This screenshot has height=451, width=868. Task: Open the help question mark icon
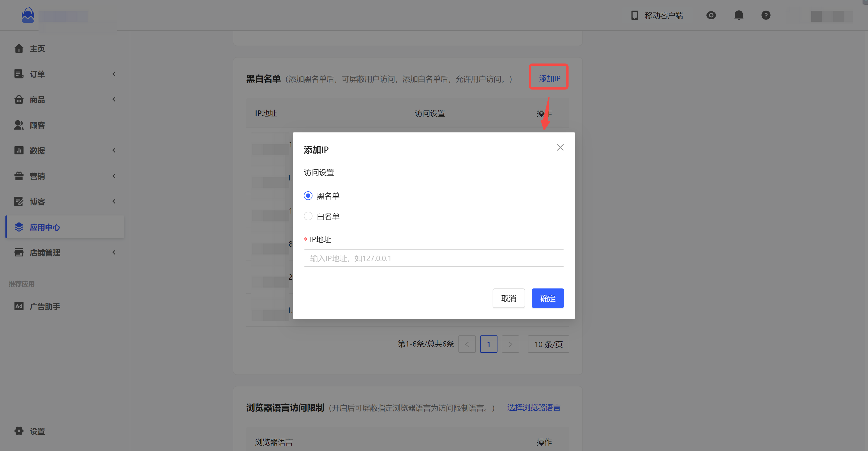coord(766,15)
